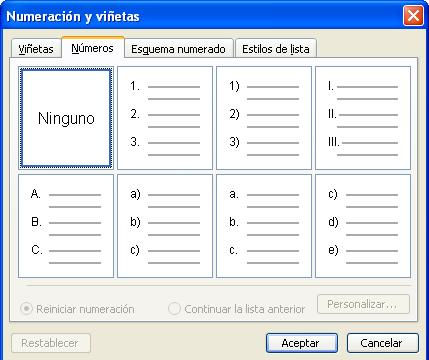
Task: Click the Restablecer button
Action: pyautogui.click(x=51, y=343)
